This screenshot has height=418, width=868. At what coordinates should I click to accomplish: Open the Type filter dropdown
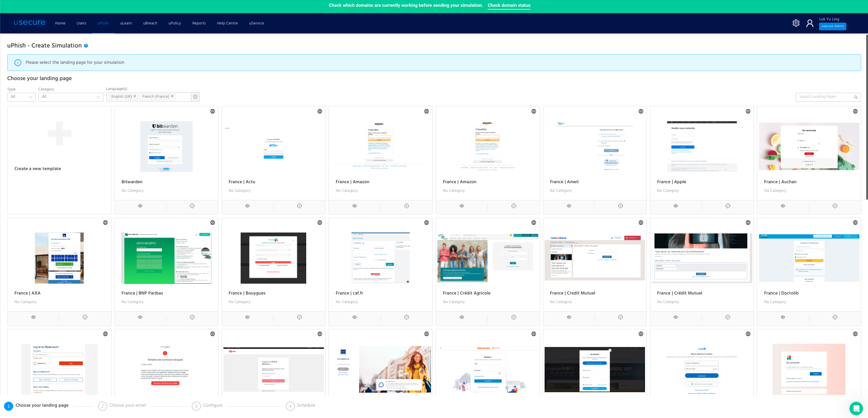click(x=21, y=97)
